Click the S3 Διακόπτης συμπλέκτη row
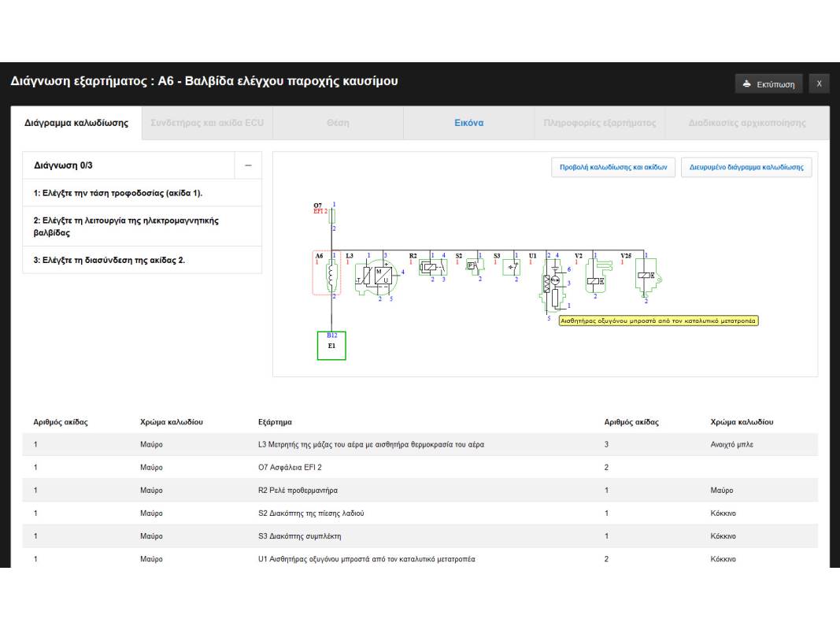Screen dimensions: 840x630 click(420, 536)
